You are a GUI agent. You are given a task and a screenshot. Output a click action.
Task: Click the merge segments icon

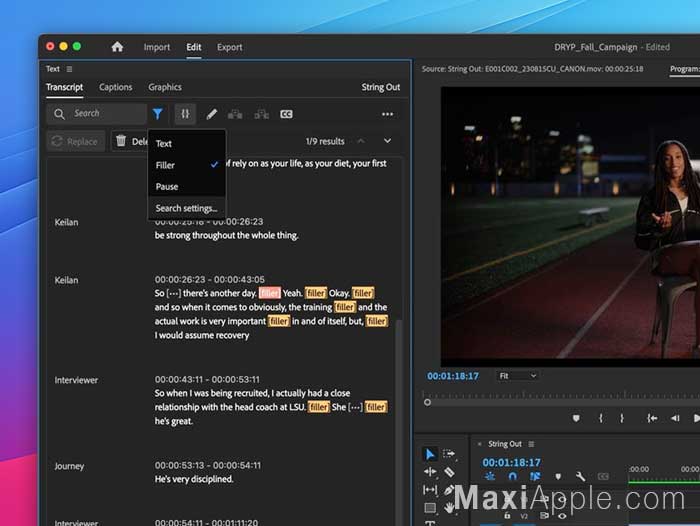click(235, 114)
